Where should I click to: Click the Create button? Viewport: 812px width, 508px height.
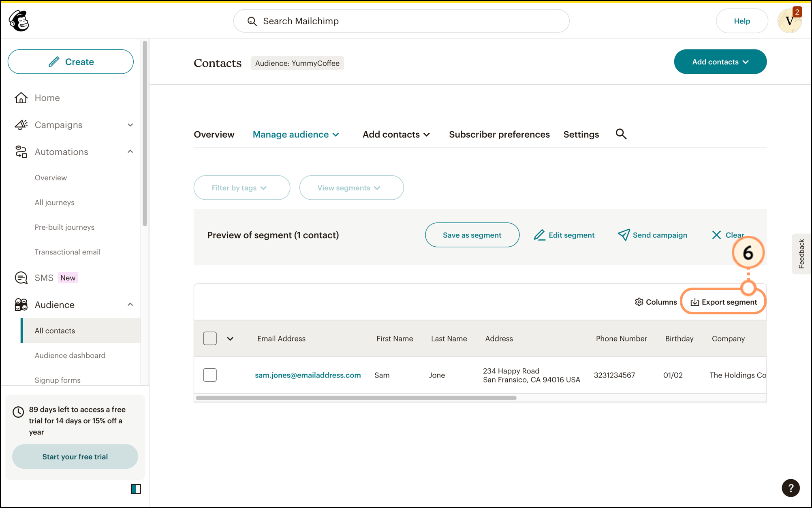point(71,62)
